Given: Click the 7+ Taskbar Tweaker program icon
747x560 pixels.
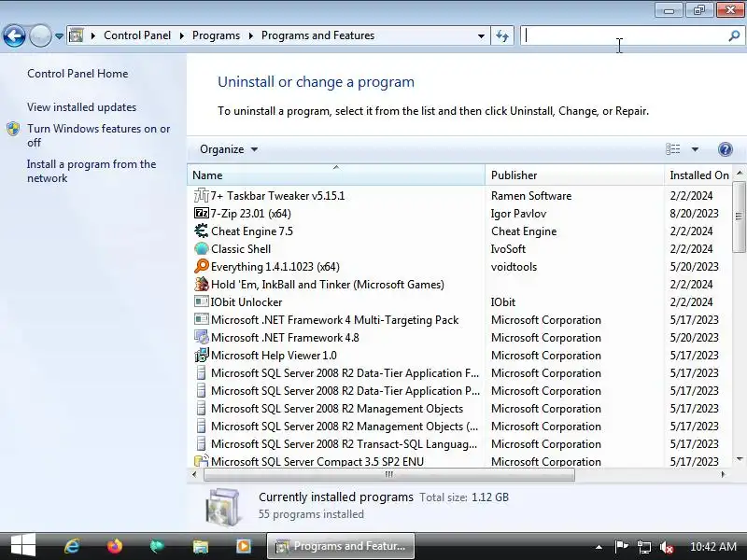Looking at the screenshot, I should click(x=202, y=195).
